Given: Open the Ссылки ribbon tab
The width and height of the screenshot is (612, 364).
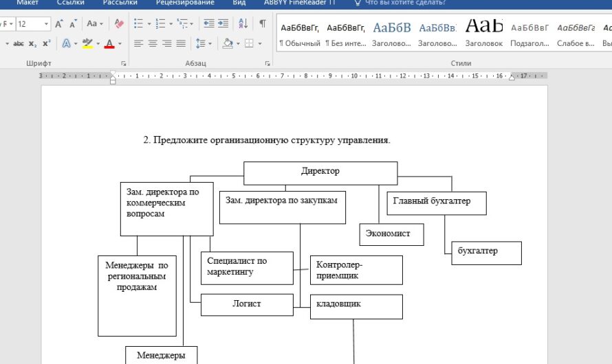Looking at the screenshot, I should 71,3.
